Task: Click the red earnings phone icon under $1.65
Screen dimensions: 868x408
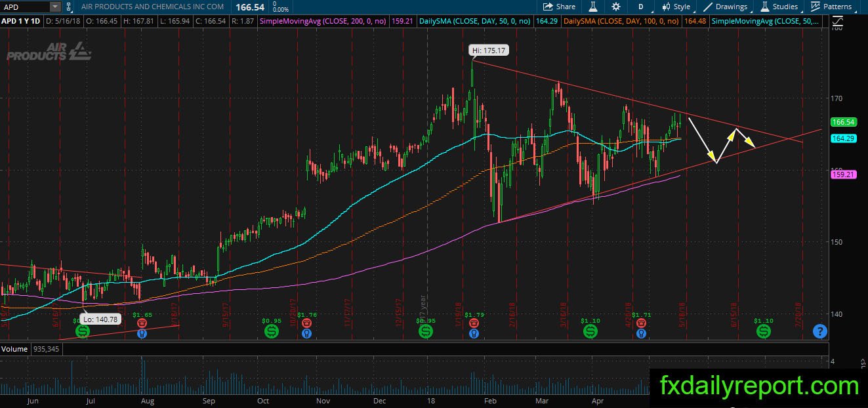Action: coord(142,323)
